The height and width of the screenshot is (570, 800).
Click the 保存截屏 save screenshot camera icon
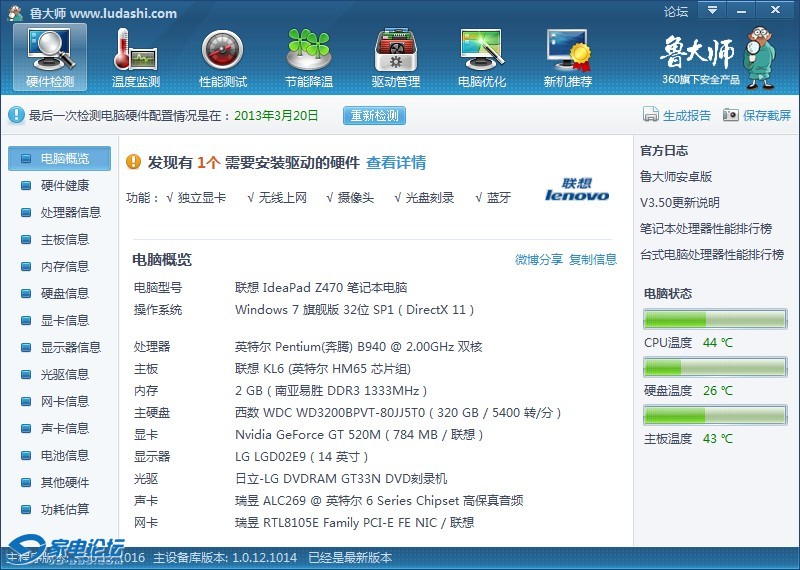pos(731,115)
